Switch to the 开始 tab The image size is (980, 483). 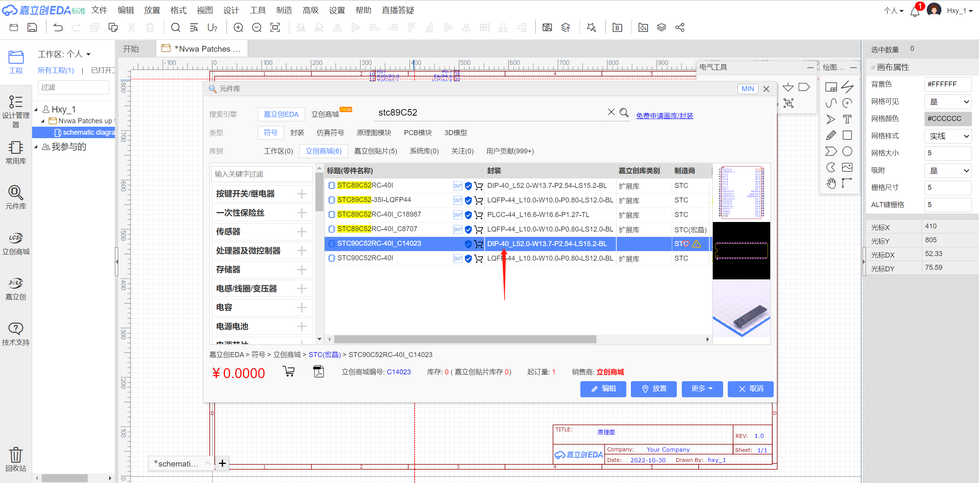131,49
